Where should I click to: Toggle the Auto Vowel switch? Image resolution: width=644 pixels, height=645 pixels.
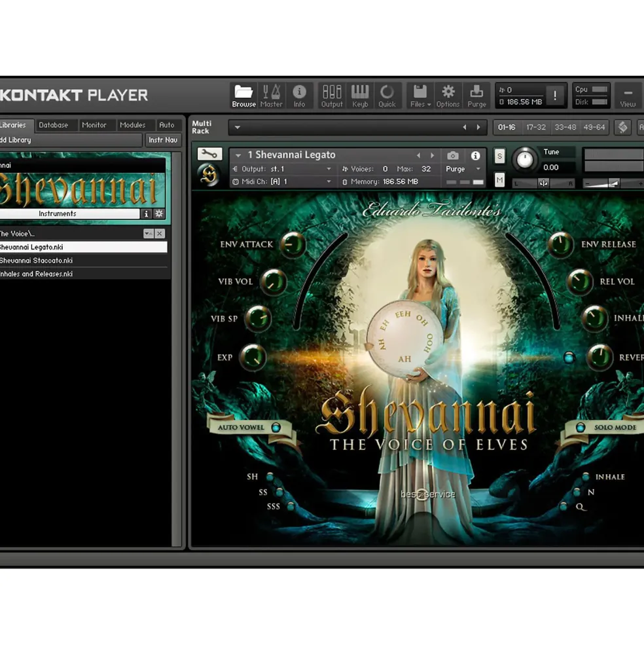click(276, 428)
